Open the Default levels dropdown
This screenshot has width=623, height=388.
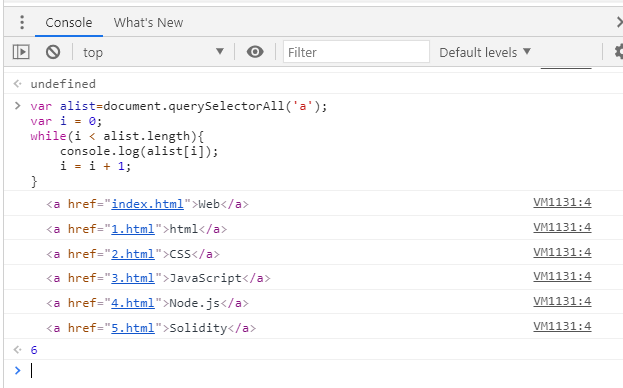coord(485,52)
